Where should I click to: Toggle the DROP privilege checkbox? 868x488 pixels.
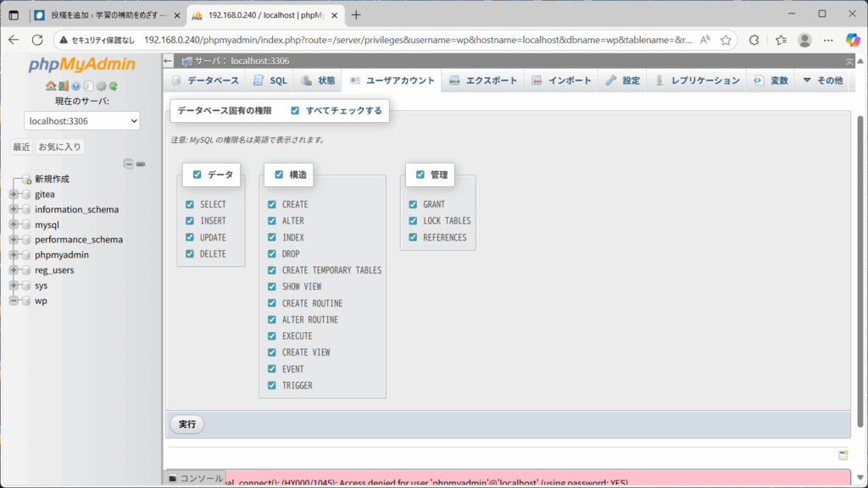tap(272, 254)
